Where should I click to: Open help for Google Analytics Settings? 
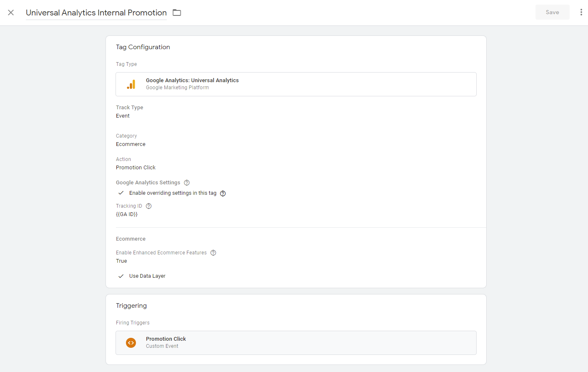coord(187,183)
